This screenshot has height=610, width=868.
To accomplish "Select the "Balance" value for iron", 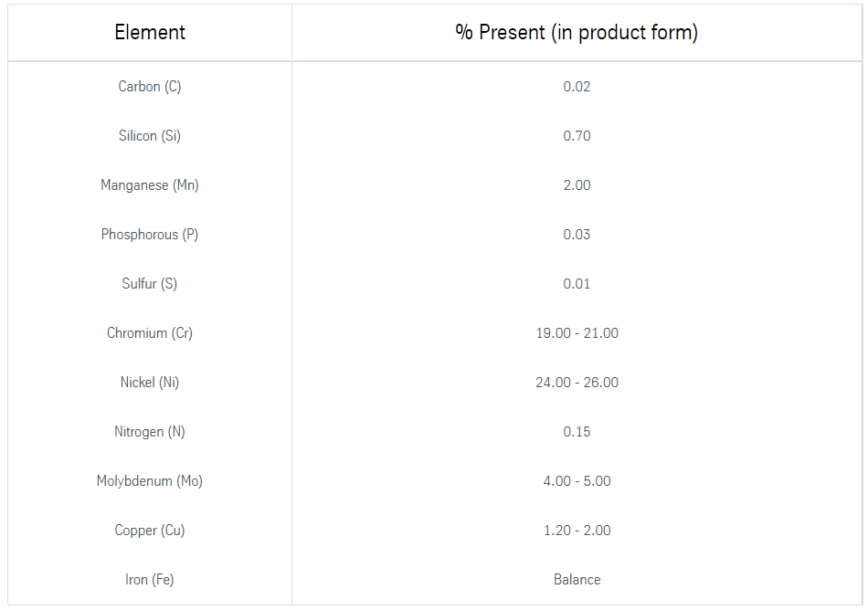I will click(577, 580).
